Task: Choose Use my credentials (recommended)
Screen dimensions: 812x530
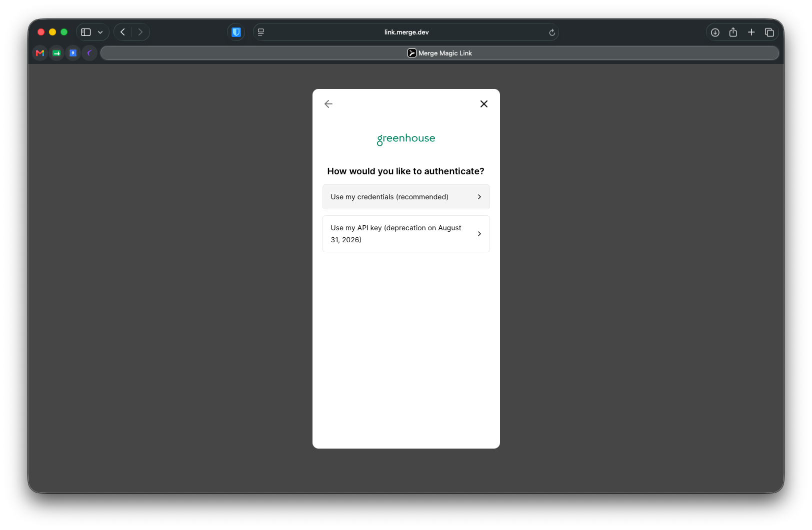Action: coord(406,197)
